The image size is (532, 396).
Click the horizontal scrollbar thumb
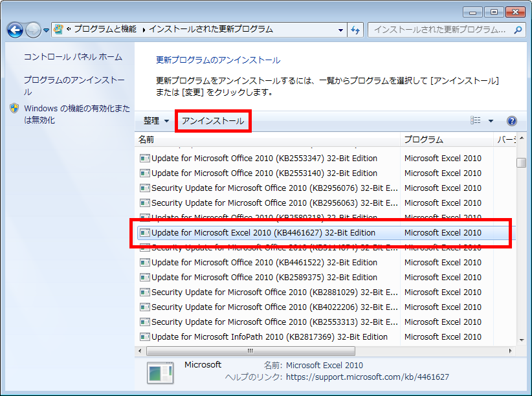[x=250, y=351]
